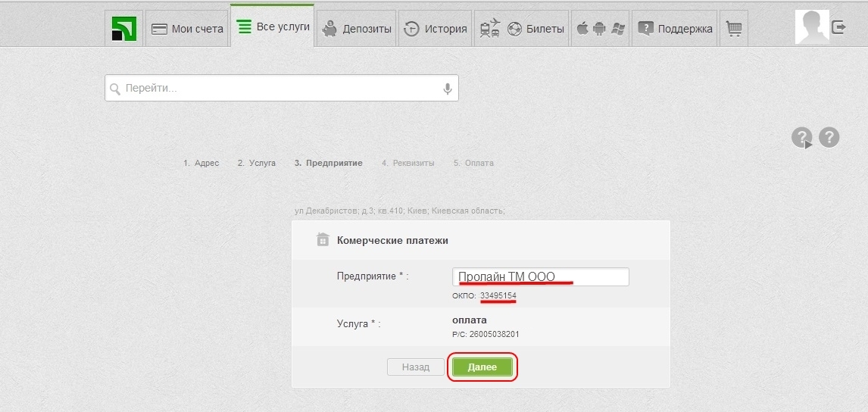Click the piggy bank Депозиты icon

coord(330,29)
